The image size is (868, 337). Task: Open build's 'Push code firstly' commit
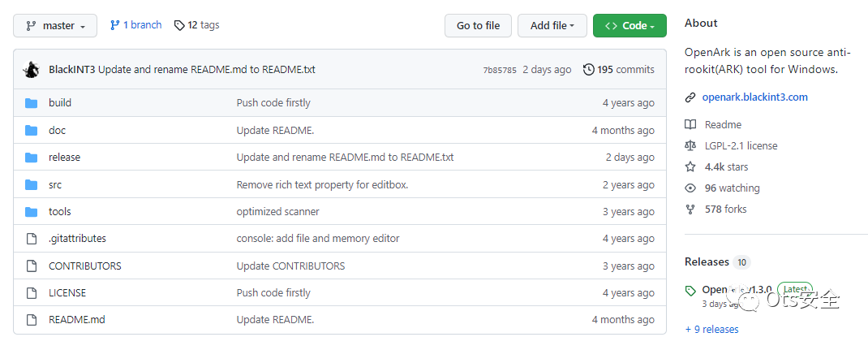(273, 102)
